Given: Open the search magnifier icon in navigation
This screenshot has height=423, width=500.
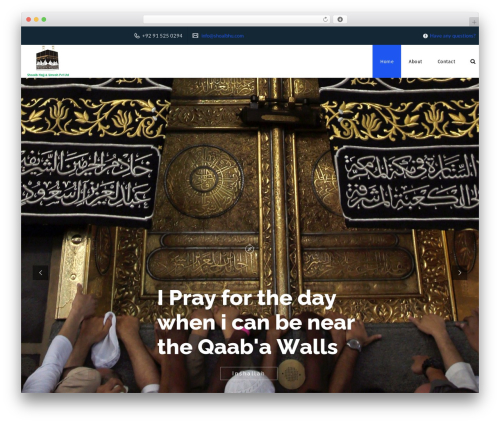Looking at the screenshot, I should pyautogui.click(x=473, y=61).
